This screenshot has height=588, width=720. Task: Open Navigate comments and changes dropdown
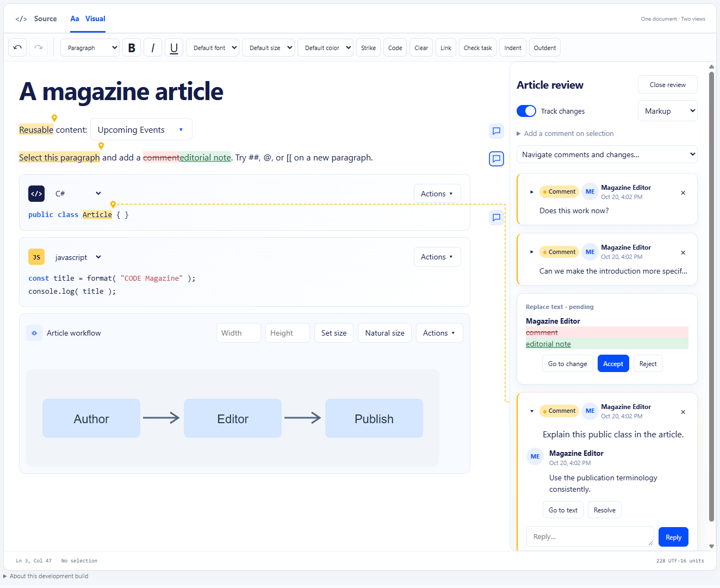(x=607, y=154)
